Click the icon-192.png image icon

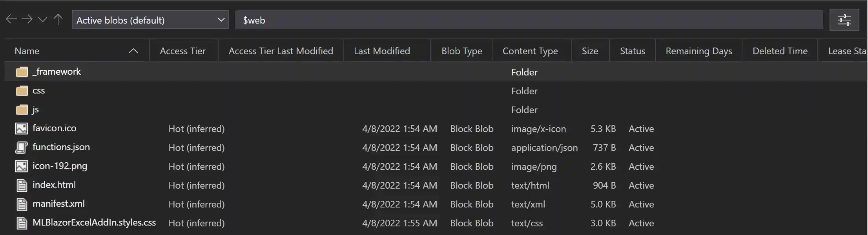coord(21,166)
